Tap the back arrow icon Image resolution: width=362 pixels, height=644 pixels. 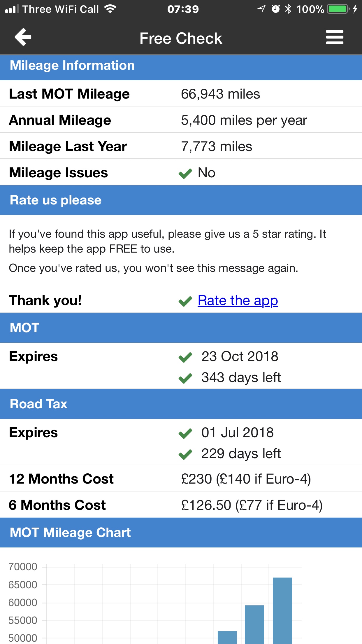[23, 37]
